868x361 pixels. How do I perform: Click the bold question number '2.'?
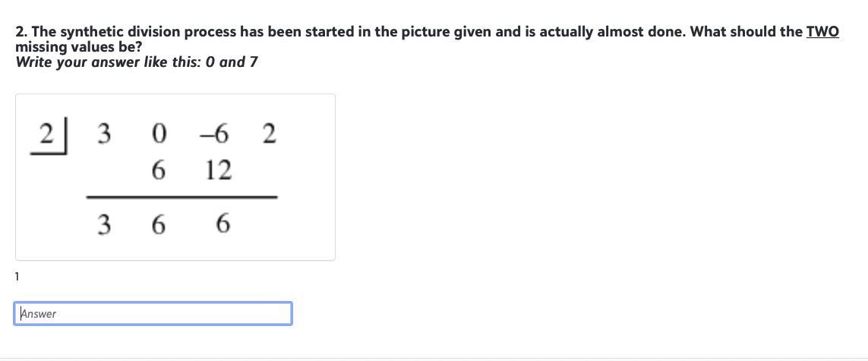tap(22, 33)
